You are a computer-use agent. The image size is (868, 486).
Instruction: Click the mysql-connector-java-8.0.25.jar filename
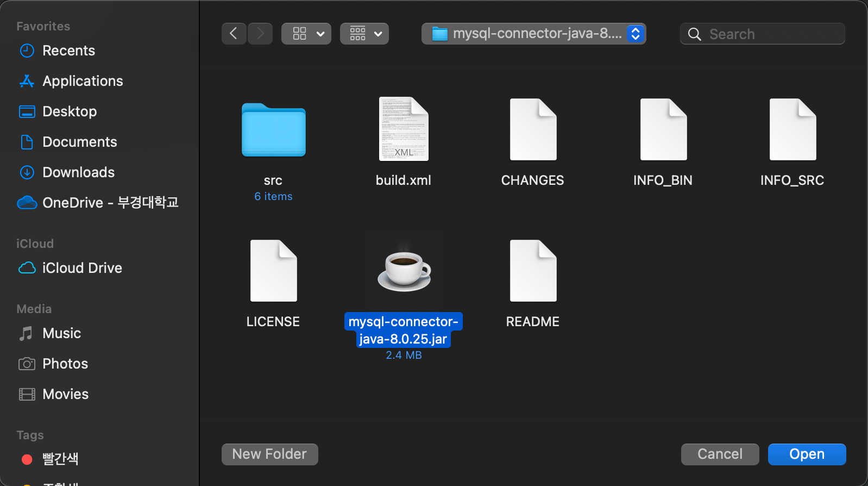click(404, 330)
